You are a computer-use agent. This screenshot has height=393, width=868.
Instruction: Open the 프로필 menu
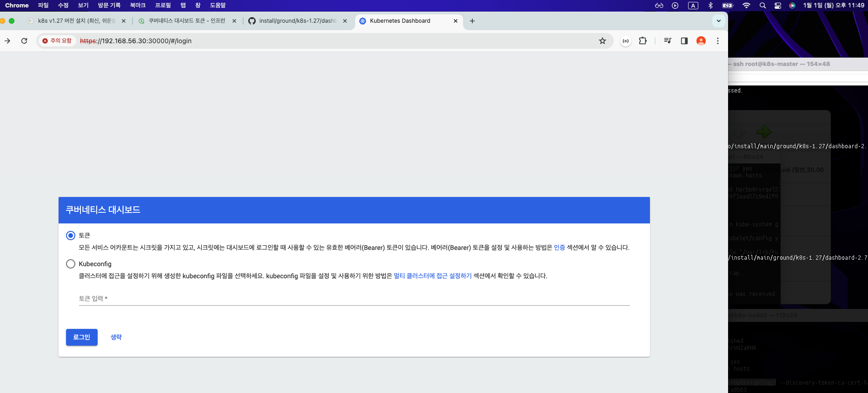point(163,6)
